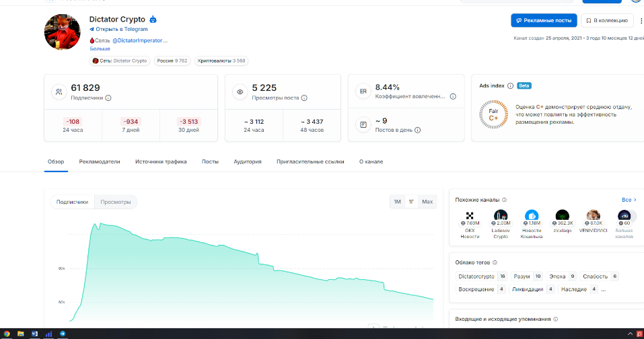Switch to the Обзор tab
Viewport: 644px width, 339px height.
coord(56,161)
